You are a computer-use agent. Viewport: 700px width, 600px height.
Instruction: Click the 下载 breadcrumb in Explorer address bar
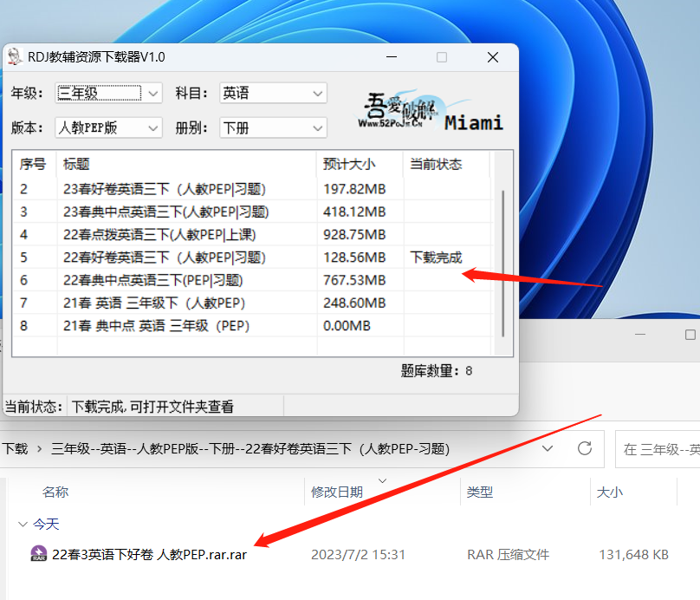coord(14,448)
